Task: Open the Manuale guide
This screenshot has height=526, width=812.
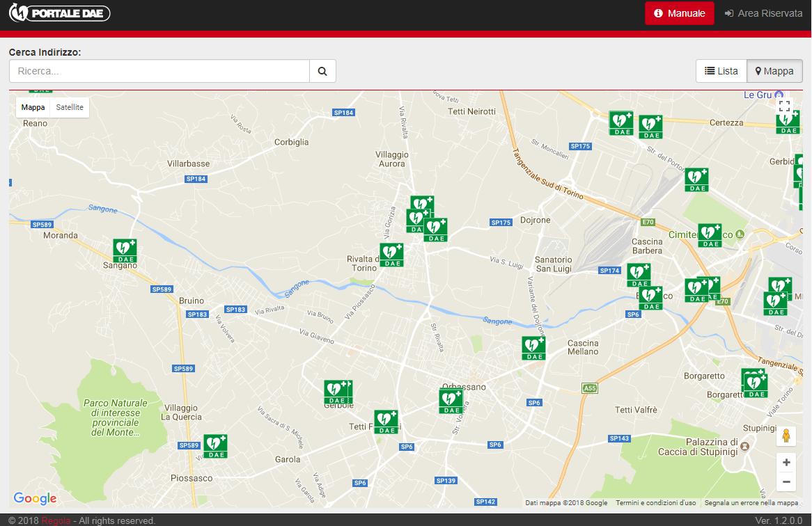Action: [x=679, y=13]
